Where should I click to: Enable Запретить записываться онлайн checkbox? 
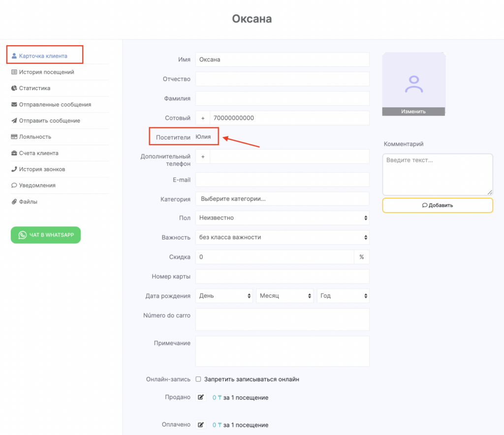[x=198, y=379]
